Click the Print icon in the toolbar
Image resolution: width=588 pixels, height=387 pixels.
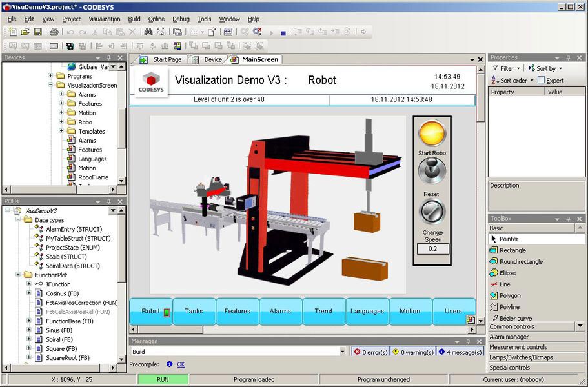[54, 32]
